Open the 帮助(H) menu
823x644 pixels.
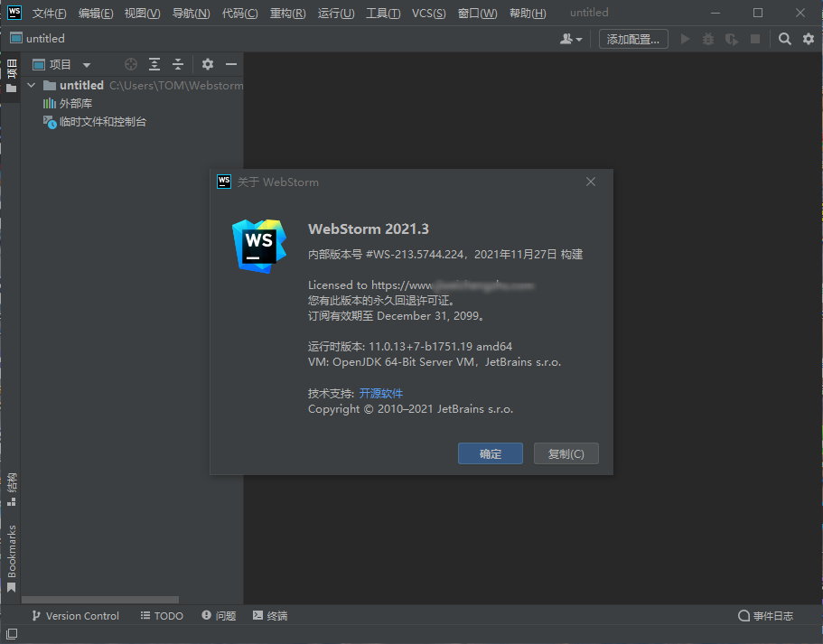(x=528, y=14)
